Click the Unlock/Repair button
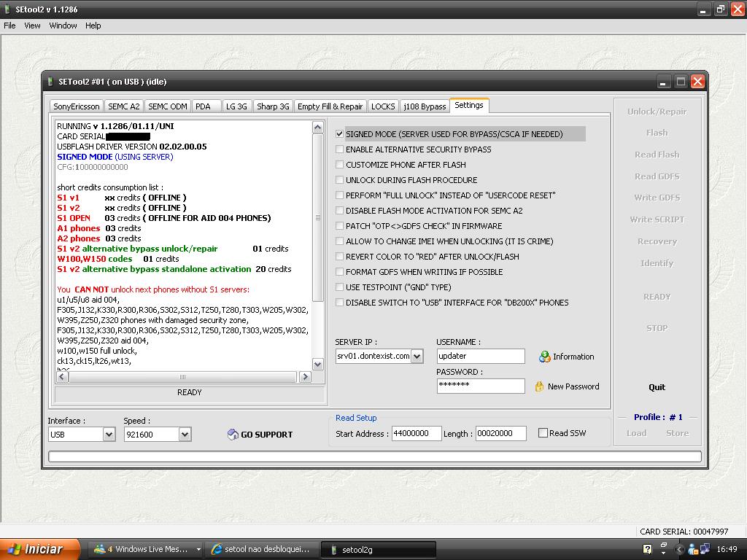Image resolution: width=747 pixels, height=560 pixels. click(657, 112)
